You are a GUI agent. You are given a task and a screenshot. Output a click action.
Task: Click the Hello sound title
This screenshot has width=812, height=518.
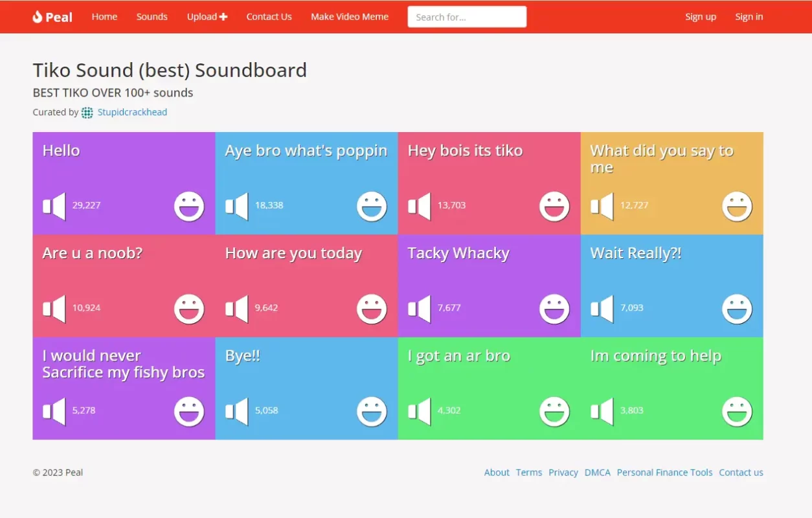pyautogui.click(x=62, y=151)
